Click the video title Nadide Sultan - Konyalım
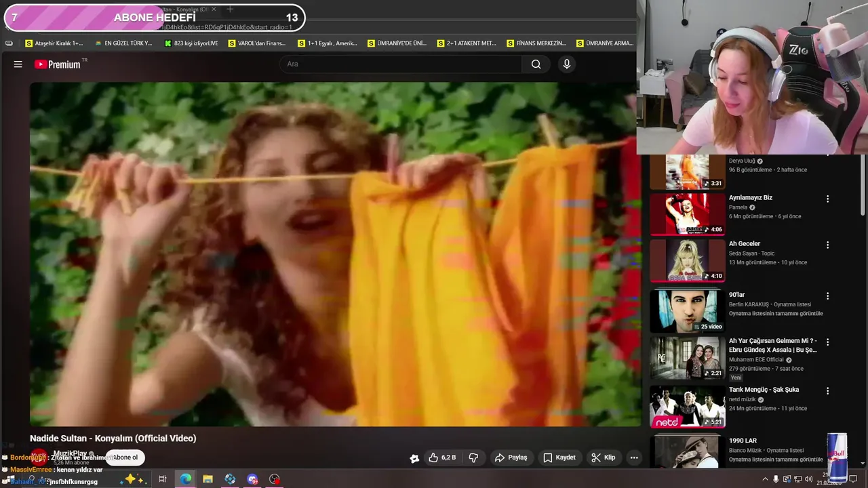The width and height of the screenshot is (868, 488). click(113, 439)
